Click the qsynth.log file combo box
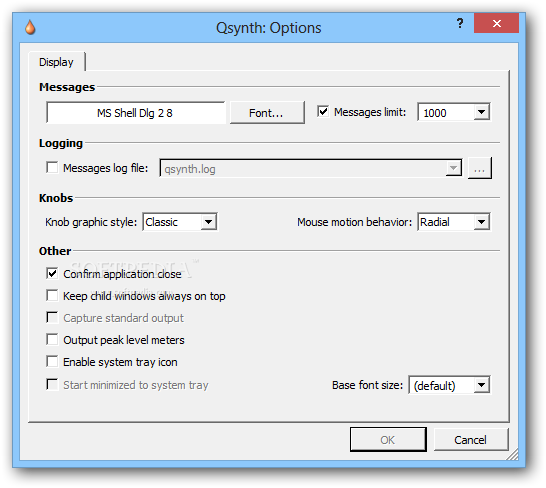Image resolution: width=546 pixels, height=488 pixels. click(x=311, y=168)
